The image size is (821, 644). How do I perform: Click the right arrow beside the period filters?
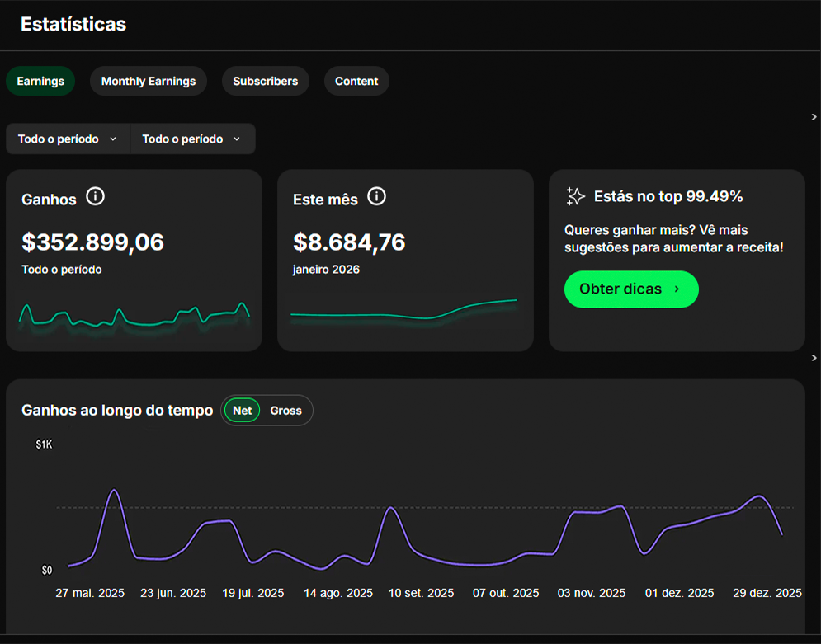[814, 117]
